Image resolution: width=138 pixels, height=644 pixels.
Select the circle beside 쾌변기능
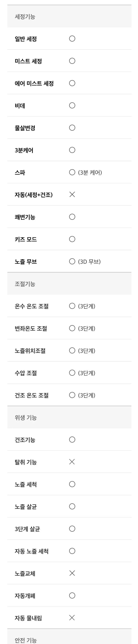click(72, 217)
